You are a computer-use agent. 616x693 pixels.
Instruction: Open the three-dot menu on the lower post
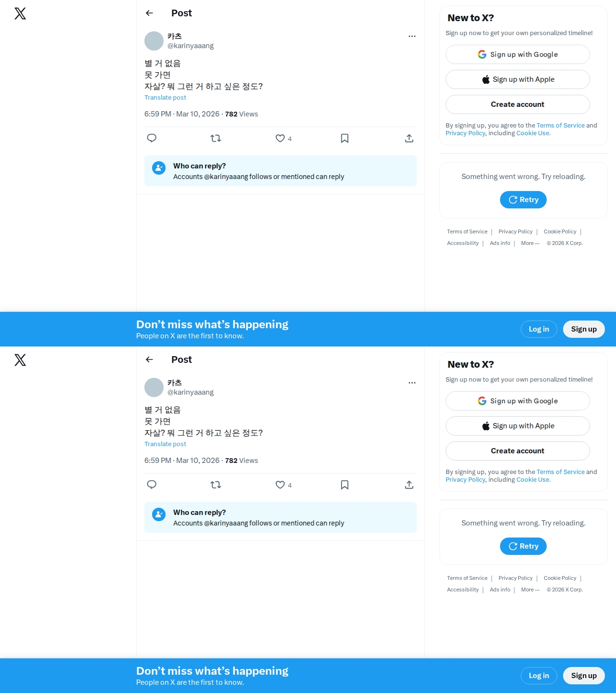click(412, 383)
